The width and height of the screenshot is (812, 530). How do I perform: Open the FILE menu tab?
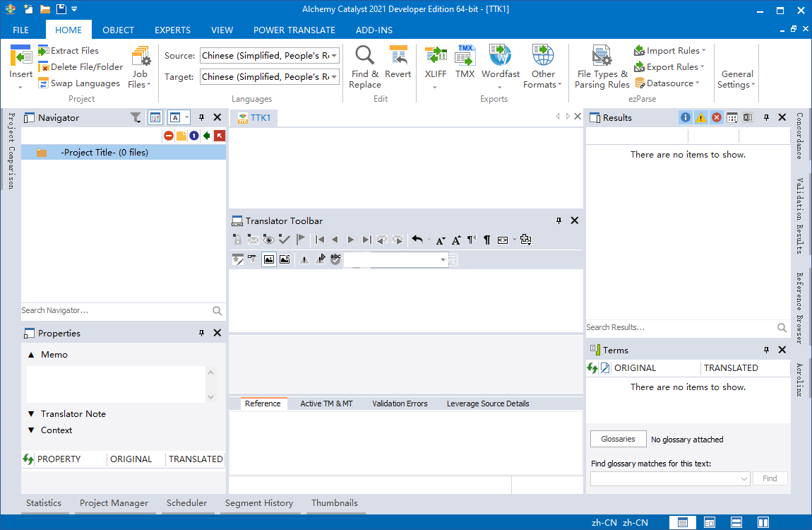[x=20, y=30]
